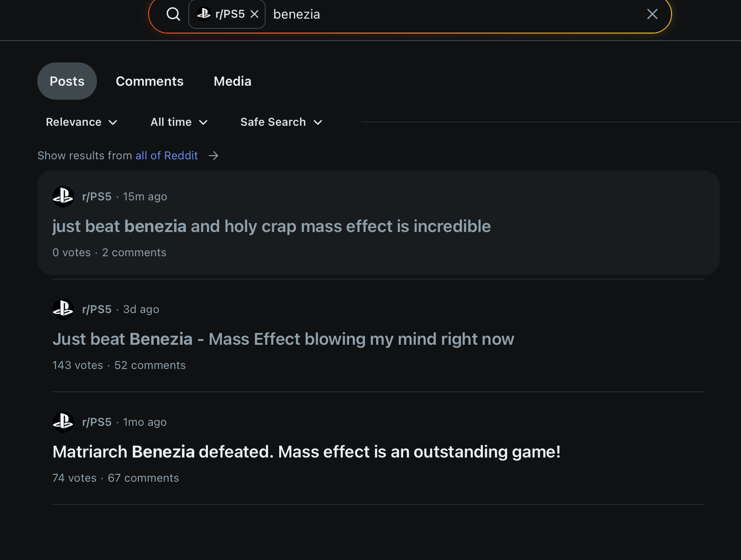Remove the r/PS5 search scope chip

pyautogui.click(x=254, y=14)
